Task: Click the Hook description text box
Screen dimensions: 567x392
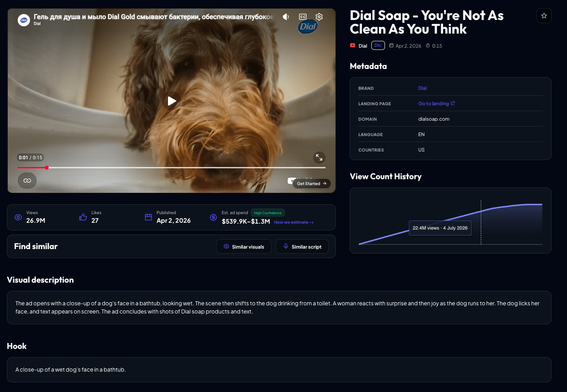Action: (x=279, y=370)
